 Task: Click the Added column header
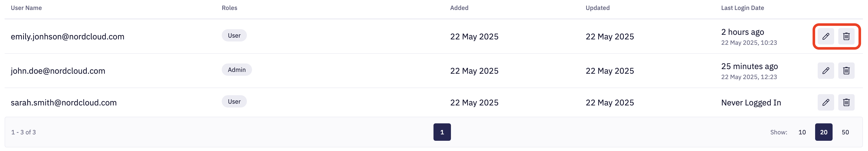(x=459, y=8)
